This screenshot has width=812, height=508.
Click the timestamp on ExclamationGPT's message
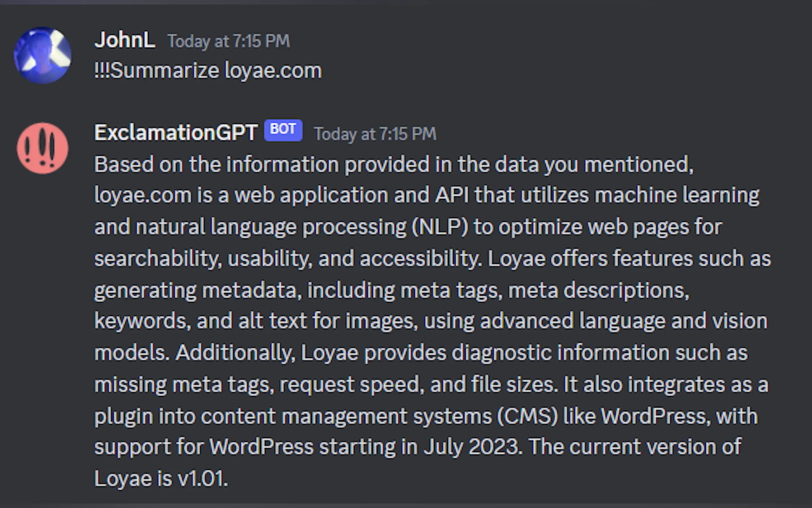(375, 134)
